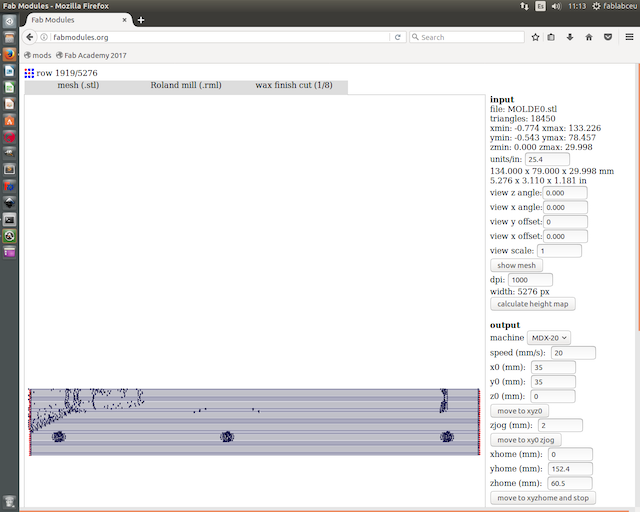Edit the x0 (mm) field
The image size is (640, 512).
pyautogui.click(x=553, y=367)
